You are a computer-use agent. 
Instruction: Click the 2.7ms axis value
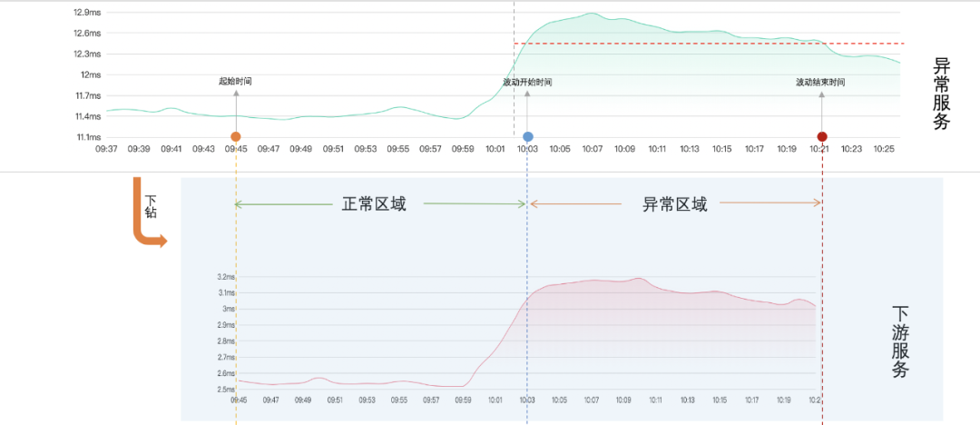226,358
